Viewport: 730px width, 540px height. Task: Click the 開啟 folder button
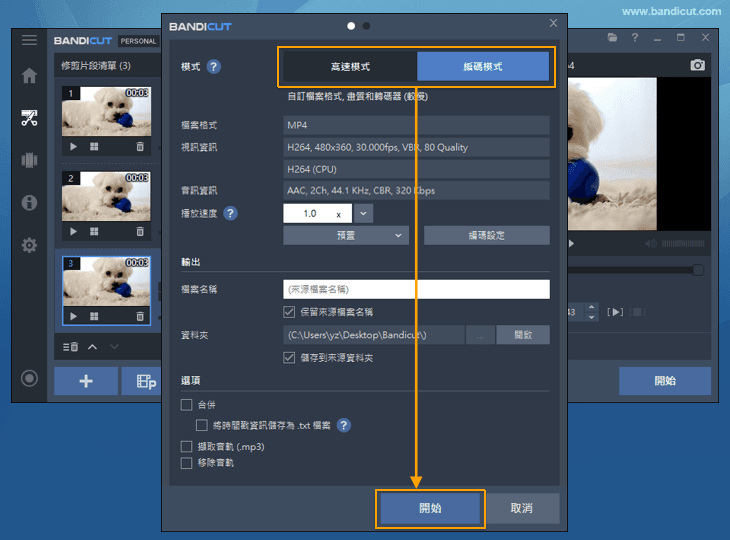pos(523,335)
